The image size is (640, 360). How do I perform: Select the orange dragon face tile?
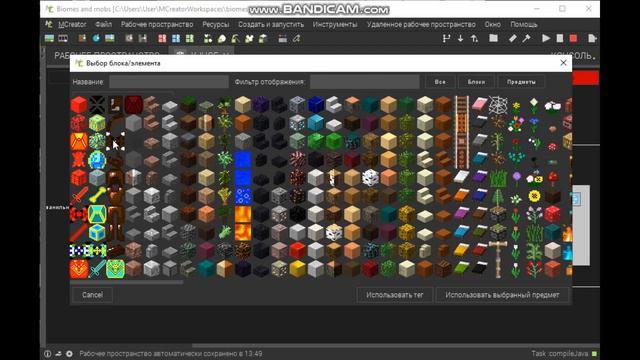coord(79,269)
